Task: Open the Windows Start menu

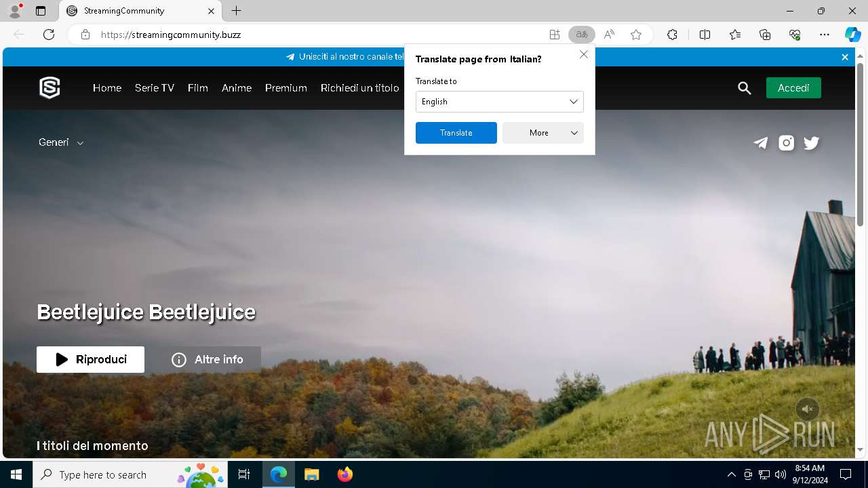Action: [x=16, y=474]
